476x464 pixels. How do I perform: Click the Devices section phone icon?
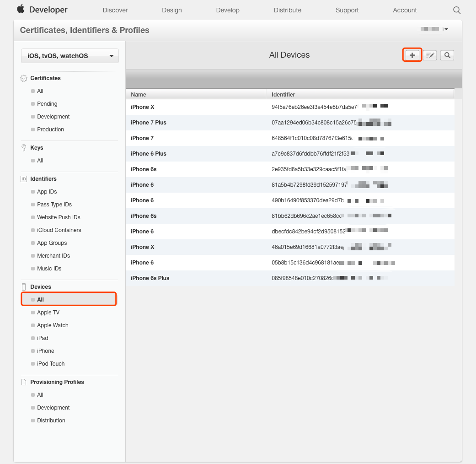pos(24,286)
